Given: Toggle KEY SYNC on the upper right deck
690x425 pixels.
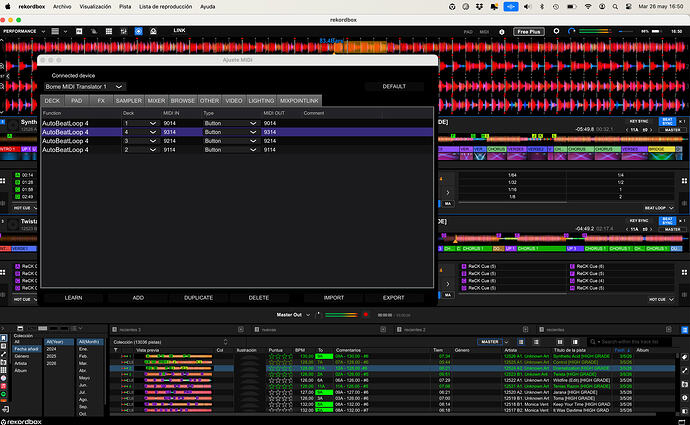Looking at the screenshot, I should pos(639,121).
